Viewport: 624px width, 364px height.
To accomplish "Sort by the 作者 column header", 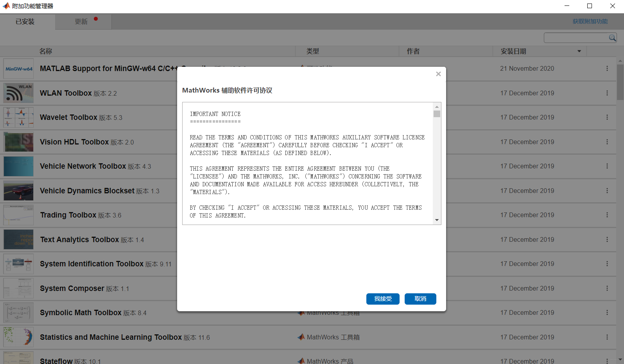I will tap(413, 51).
